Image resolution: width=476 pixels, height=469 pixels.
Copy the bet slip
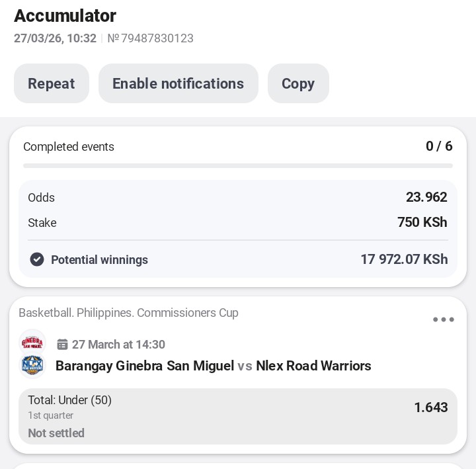click(x=298, y=83)
